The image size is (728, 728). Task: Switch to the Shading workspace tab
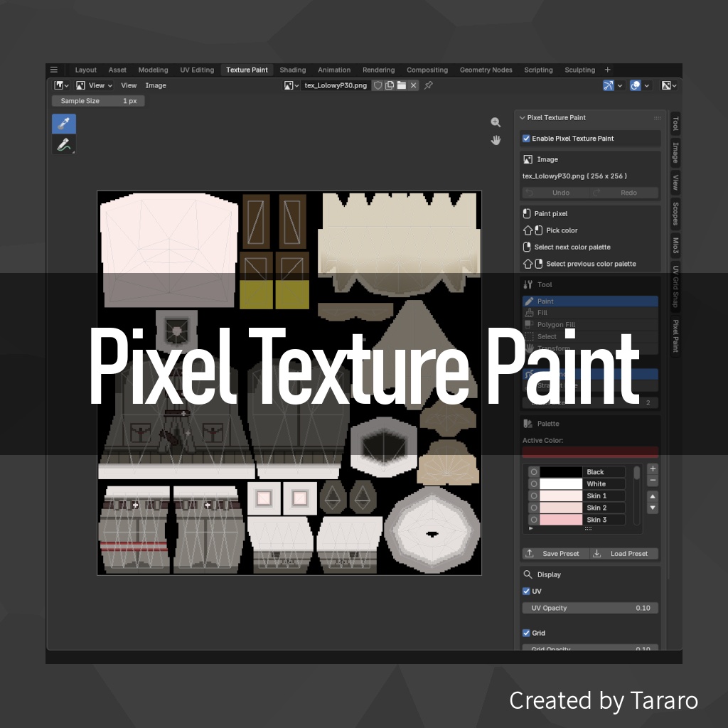[292, 70]
